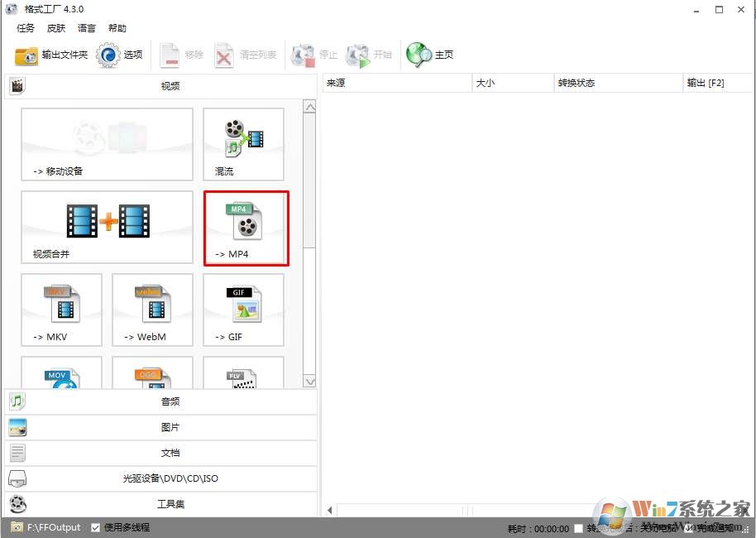Select the -> 移动设备 mobile device tile
The image size is (756, 538).
[x=107, y=144]
